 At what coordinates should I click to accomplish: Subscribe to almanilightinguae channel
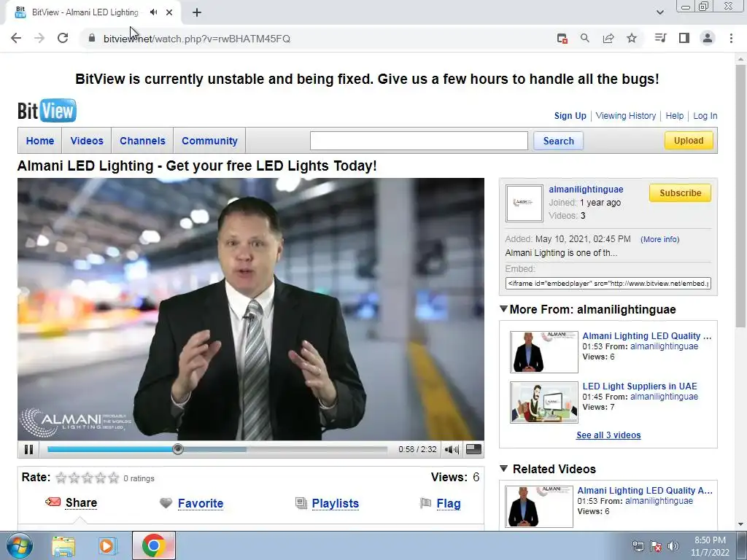681,192
